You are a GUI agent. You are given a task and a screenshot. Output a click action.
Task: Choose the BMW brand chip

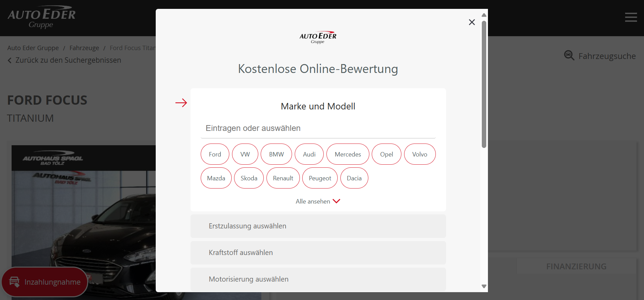pos(276,154)
